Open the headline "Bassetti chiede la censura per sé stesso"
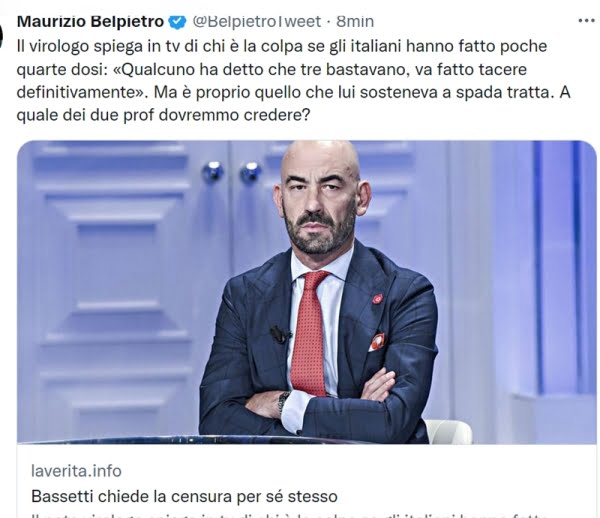600x518 pixels. point(184,496)
